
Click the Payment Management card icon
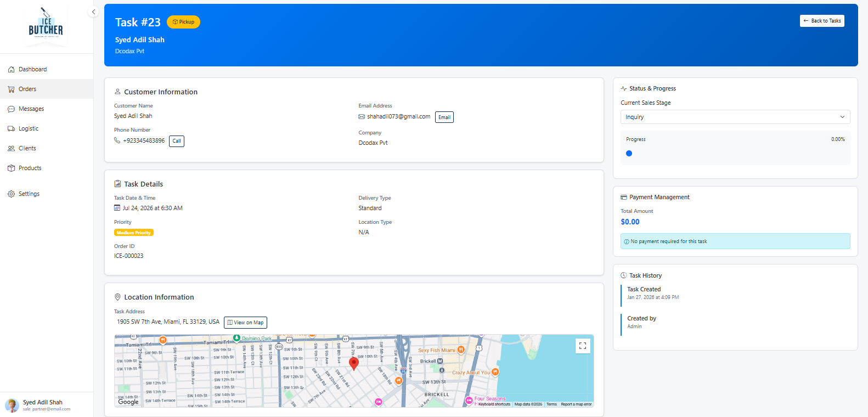pyautogui.click(x=624, y=197)
